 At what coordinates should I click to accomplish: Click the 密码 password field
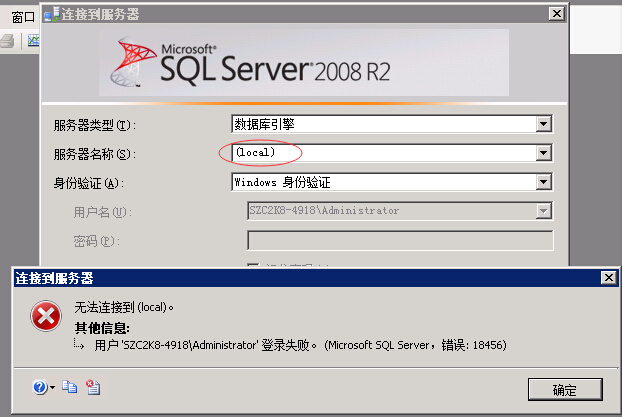click(399, 240)
